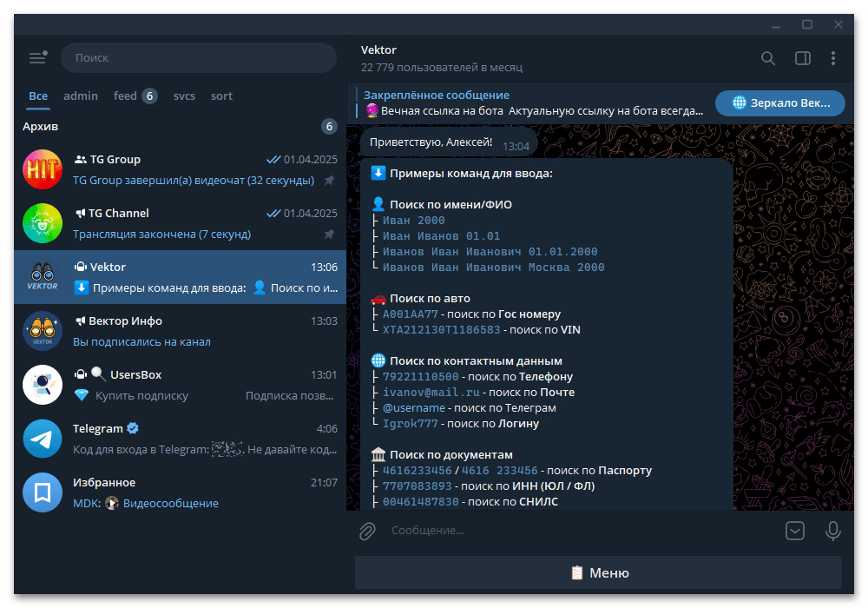Open Vektor chat header profile

[x=441, y=58]
